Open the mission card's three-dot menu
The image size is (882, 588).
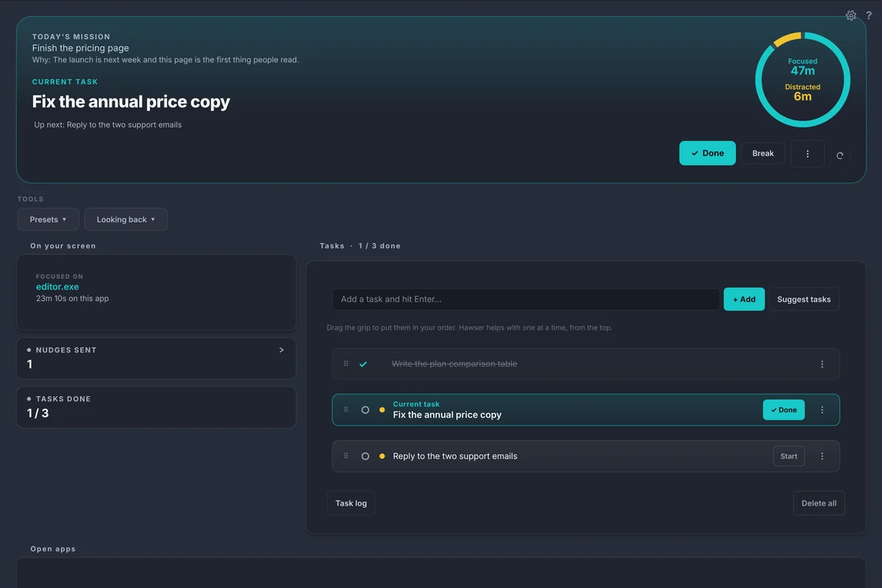tap(808, 154)
